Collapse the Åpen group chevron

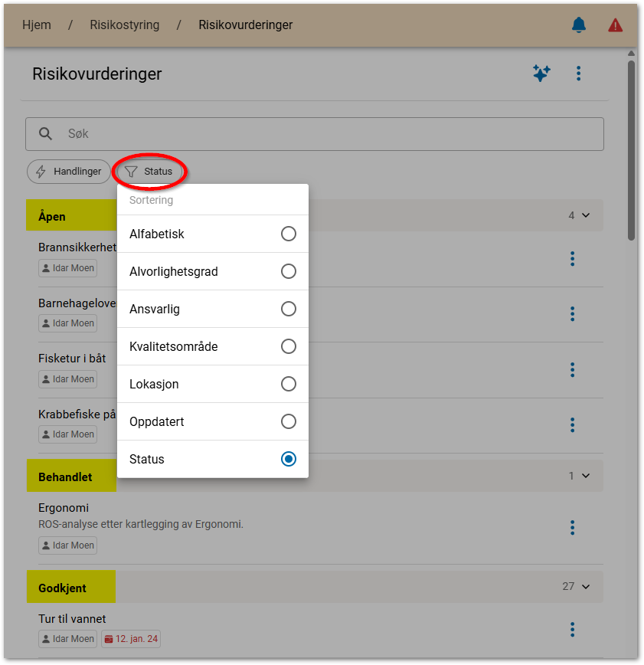586,215
